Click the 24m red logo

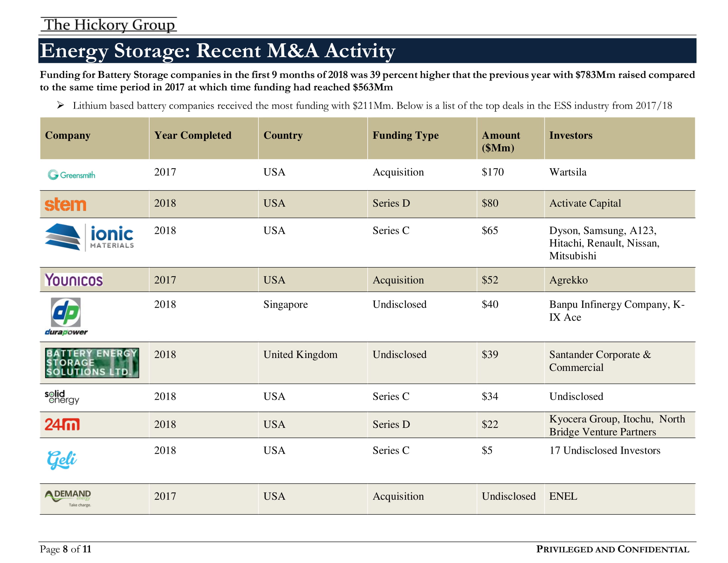[x=62, y=425]
